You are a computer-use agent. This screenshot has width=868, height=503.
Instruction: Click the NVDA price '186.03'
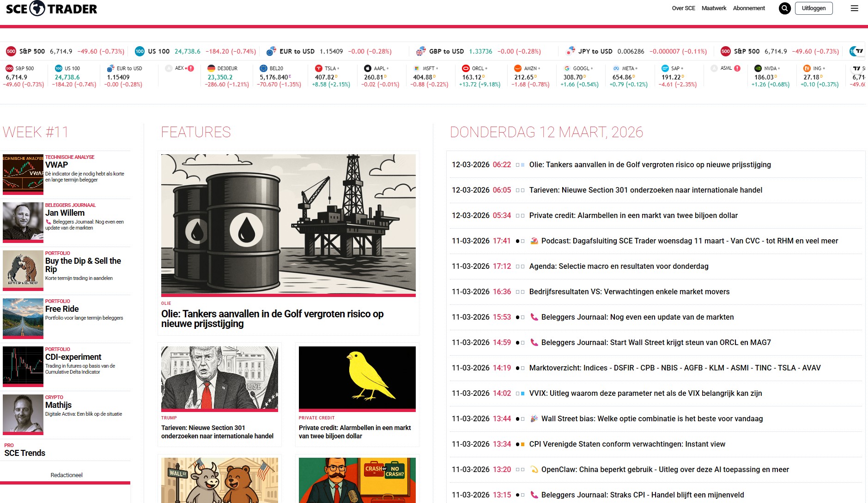click(764, 77)
